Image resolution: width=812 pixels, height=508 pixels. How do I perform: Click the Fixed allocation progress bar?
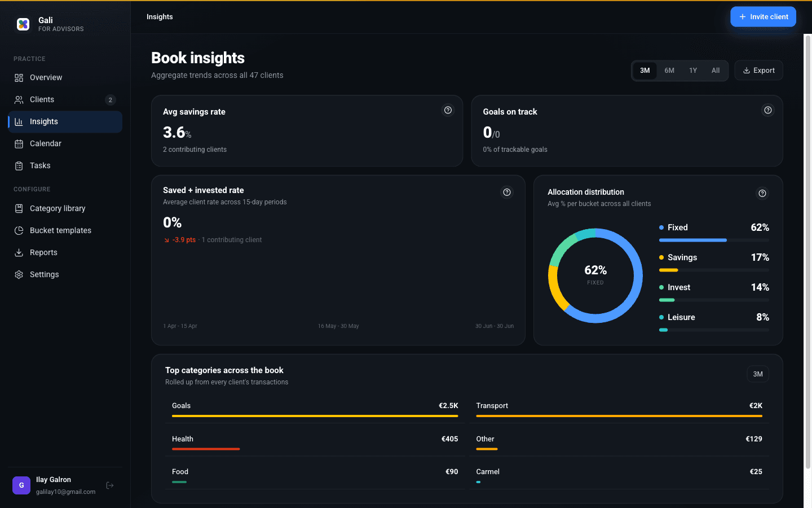click(714, 240)
